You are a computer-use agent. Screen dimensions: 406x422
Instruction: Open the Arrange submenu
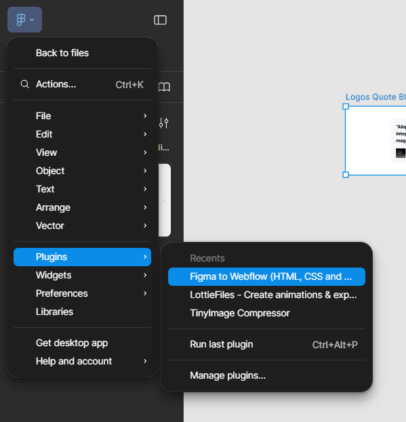[x=82, y=208]
